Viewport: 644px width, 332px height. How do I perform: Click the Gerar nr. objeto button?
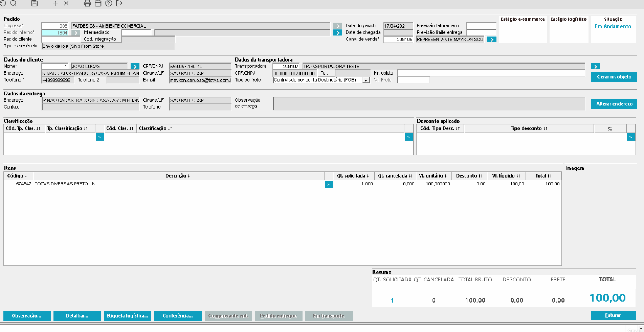[x=614, y=77]
